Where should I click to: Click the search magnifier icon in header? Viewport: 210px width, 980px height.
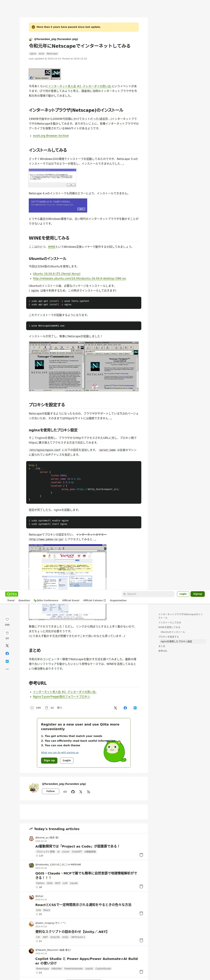[x=124, y=594]
